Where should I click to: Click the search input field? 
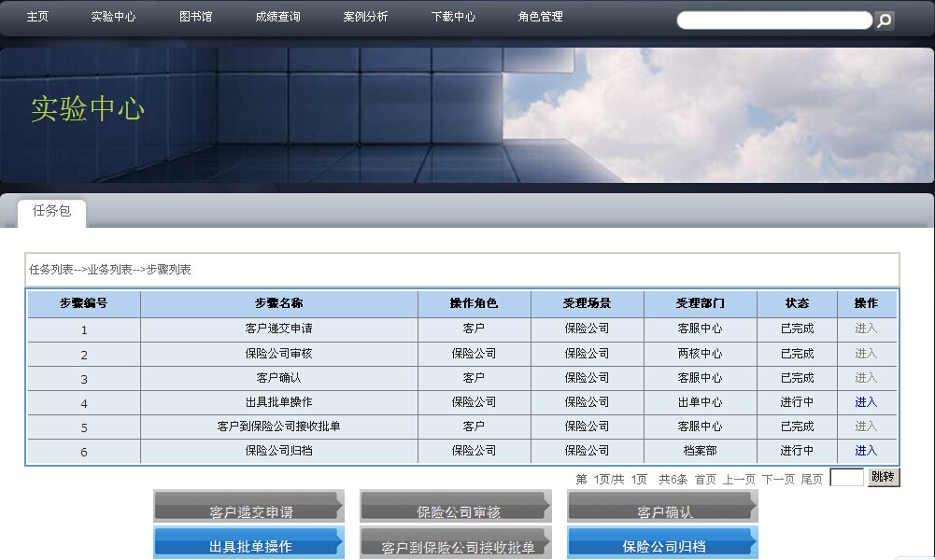pos(773,21)
